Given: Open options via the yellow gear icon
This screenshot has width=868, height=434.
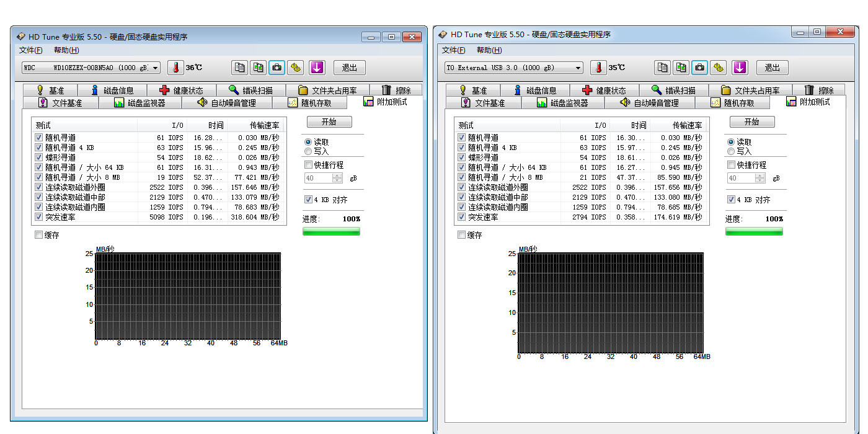Looking at the screenshot, I should 296,68.
